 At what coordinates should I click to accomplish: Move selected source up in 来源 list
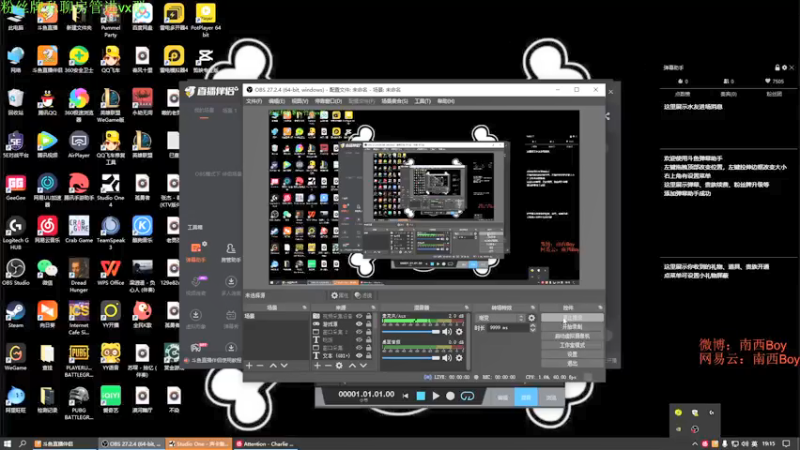pyautogui.click(x=352, y=365)
